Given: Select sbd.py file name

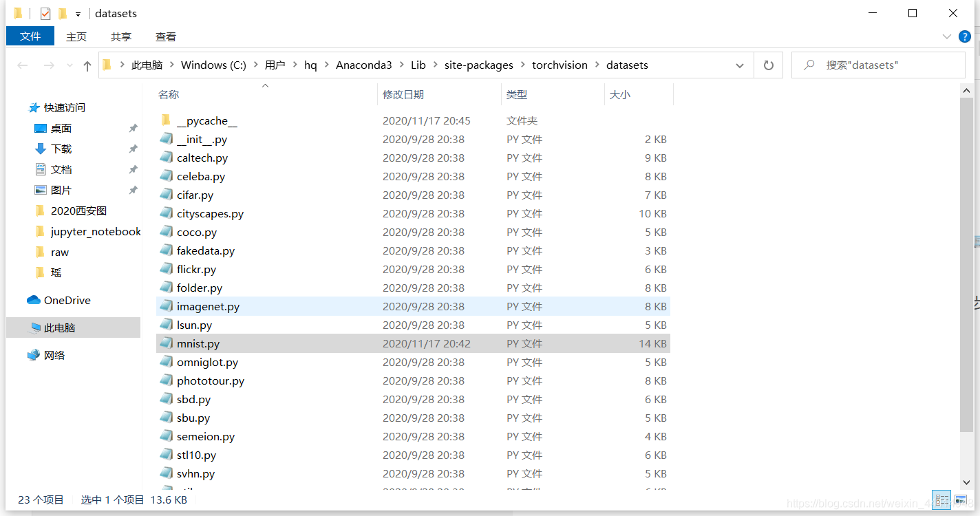Looking at the screenshot, I should pyautogui.click(x=193, y=399).
